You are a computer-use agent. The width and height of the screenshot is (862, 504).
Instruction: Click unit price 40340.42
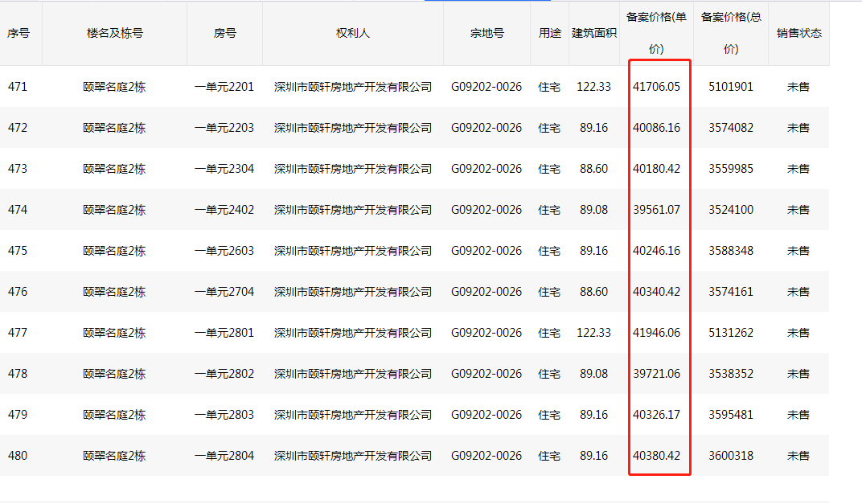pyautogui.click(x=656, y=291)
